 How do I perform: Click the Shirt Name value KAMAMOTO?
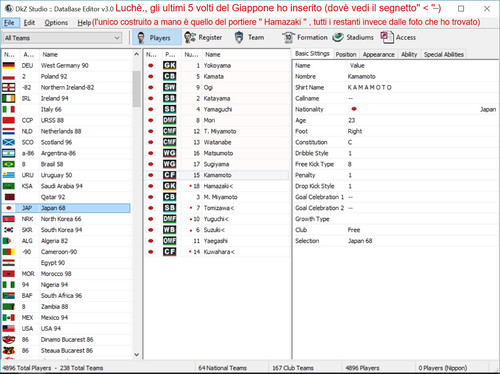tap(369, 87)
